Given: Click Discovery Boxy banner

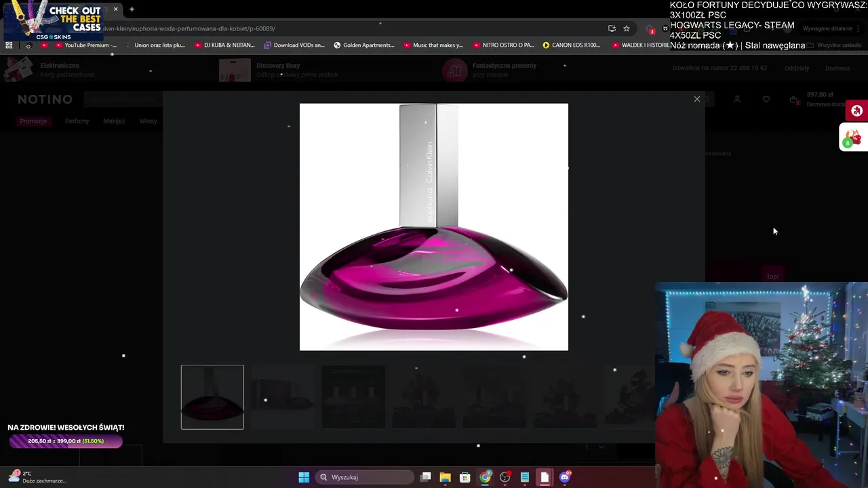Looking at the screenshot, I should 278,70.
